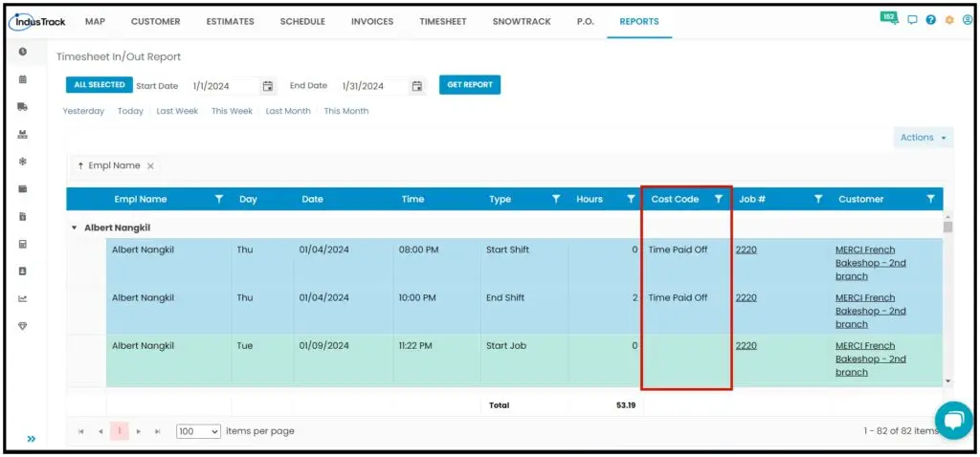
Task: Open the Start Date calendar picker
Action: (268, 86)
